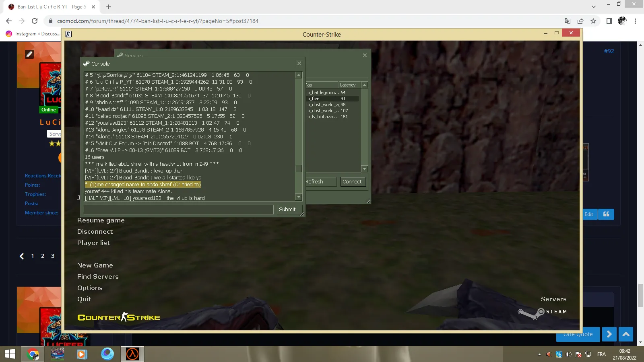This screenshot has width=644, height=362.
Task: Click the translate page icon
Action: (x=568, y=21)
